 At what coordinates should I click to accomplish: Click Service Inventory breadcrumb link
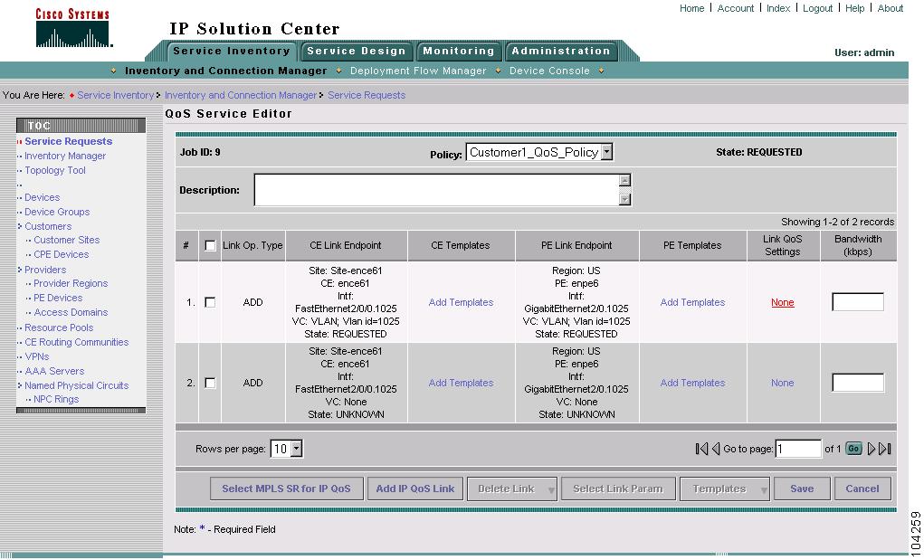point(116,95)
